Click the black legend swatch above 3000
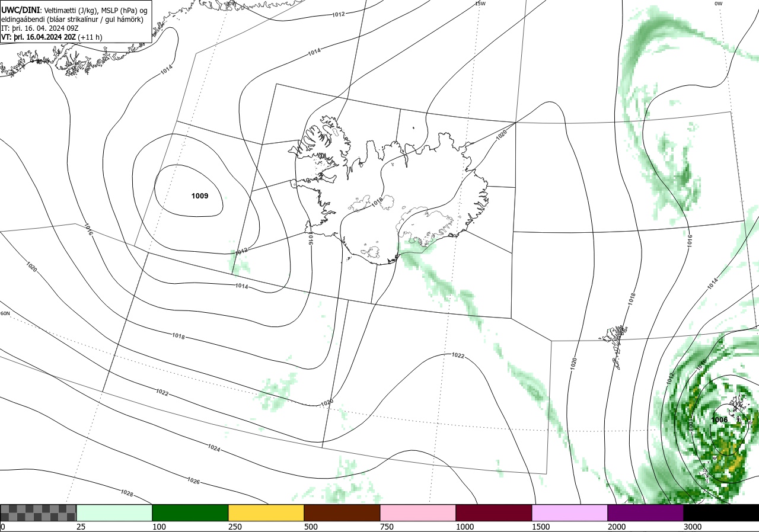This screenshot has width=759, height=532. pos(721,512)
